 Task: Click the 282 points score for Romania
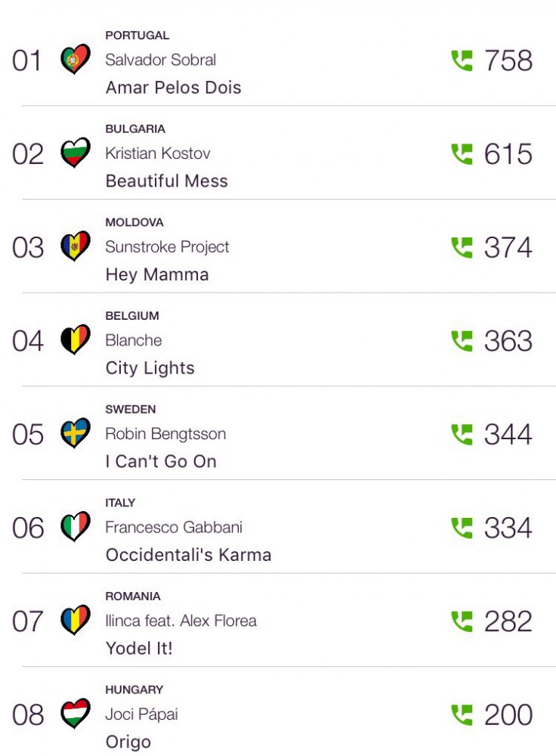pyautogui.click(x=508, y=621)
